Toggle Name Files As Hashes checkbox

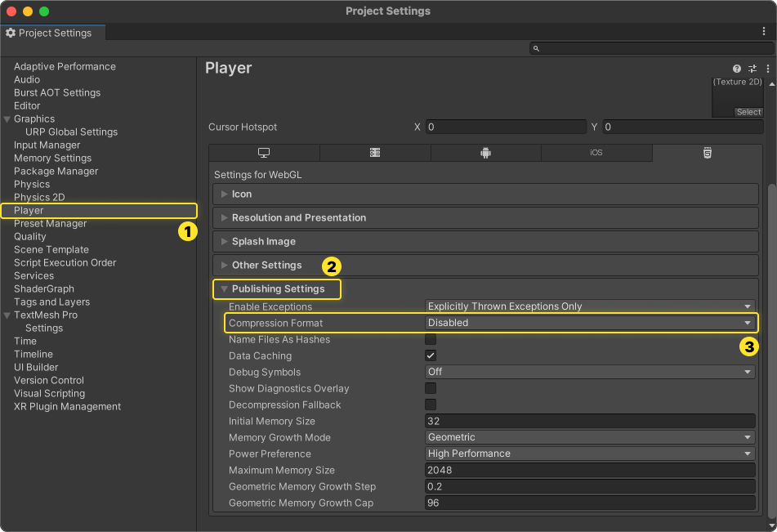(431, 339)
